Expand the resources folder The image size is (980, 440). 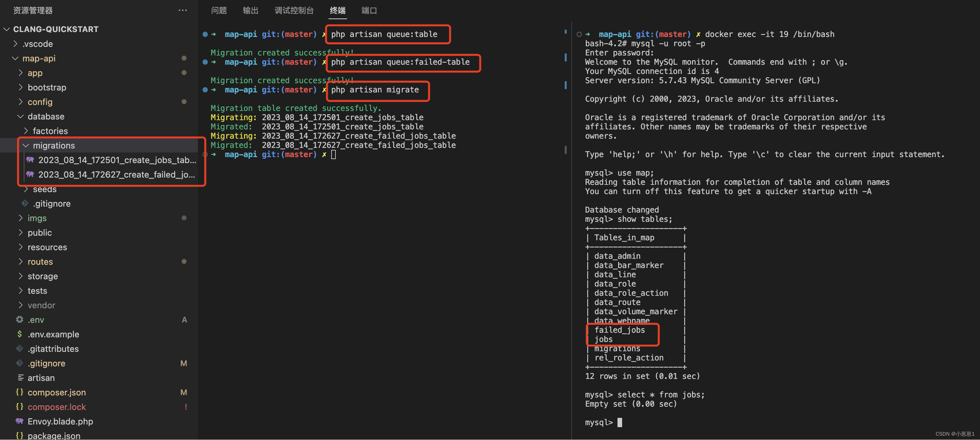click(21, 247)
